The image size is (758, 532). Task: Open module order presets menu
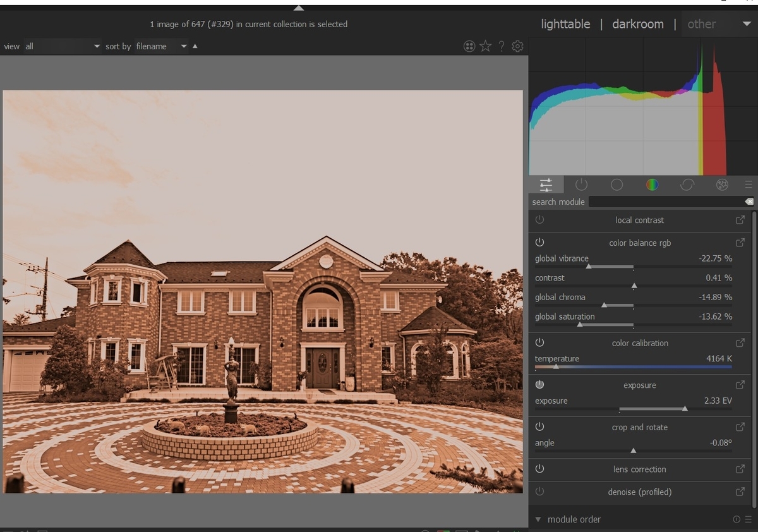[x=749, y=519]
